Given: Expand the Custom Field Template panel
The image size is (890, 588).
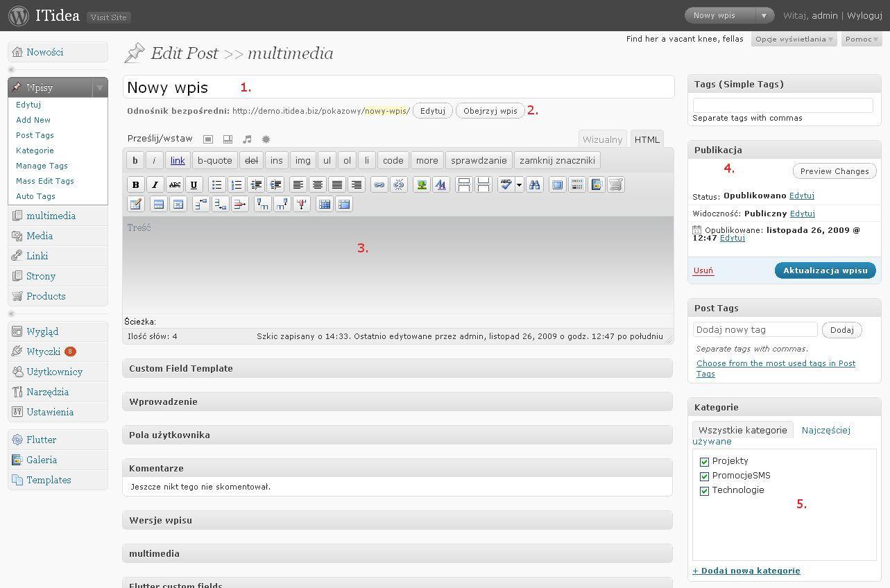Looking at the screenshot, I should pyautogui.click(x=397, y=368).
